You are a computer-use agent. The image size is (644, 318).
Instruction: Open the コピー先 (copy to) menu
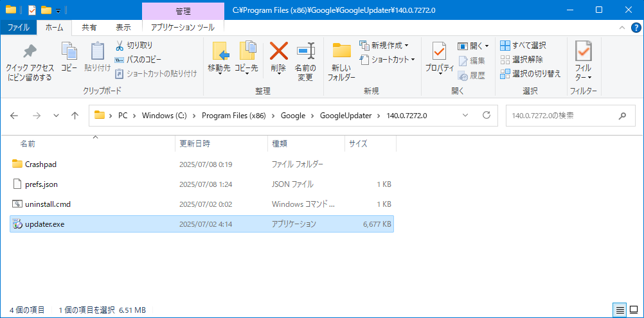point(246,58)
